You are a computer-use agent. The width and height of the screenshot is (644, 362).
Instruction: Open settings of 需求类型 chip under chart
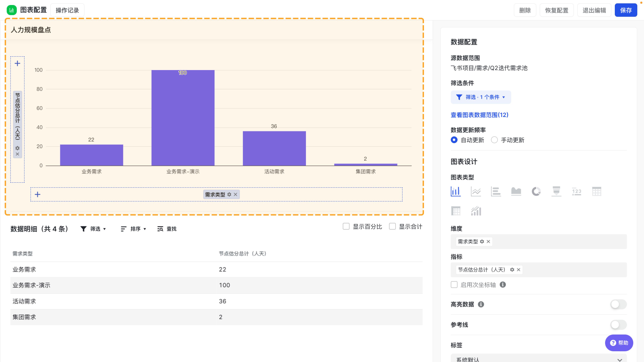(229, 194)
